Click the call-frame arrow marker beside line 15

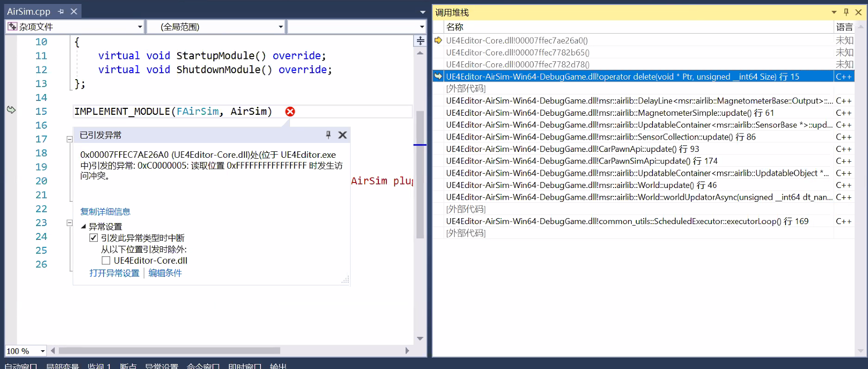point(11,110)
